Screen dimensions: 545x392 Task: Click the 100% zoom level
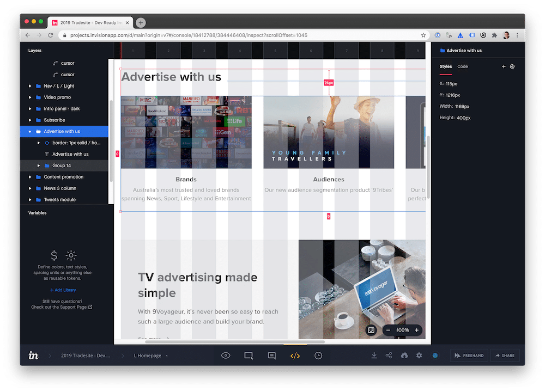403,330
